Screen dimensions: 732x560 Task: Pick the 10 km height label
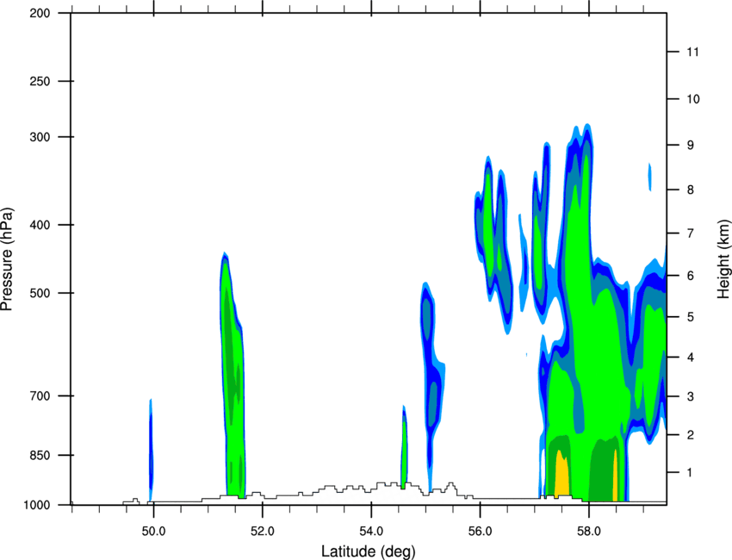693,99
